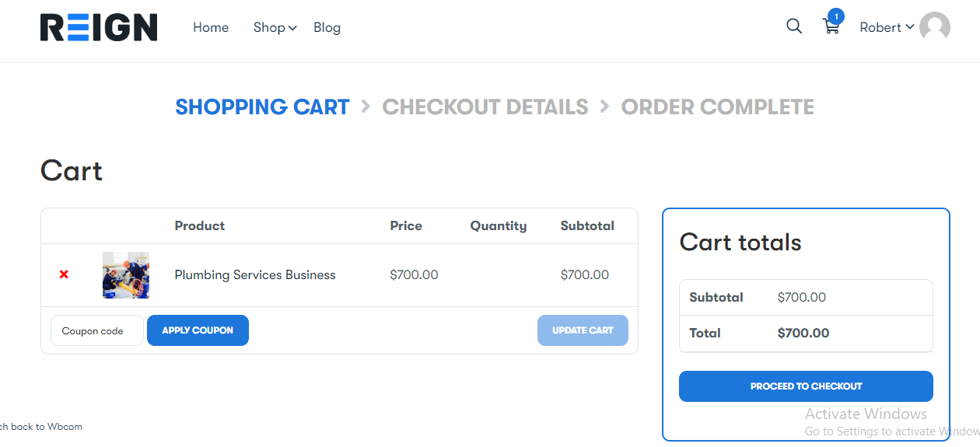Select the Checkout Details breadcrumb step
Image resolution: width=980 pixels, height=447 pixels.
click(x=485, y=107)
